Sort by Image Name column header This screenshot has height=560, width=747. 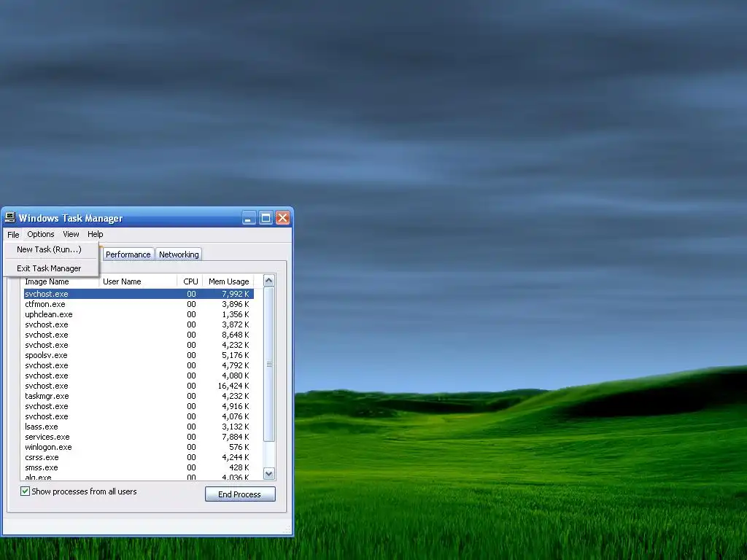coord(60,281)
